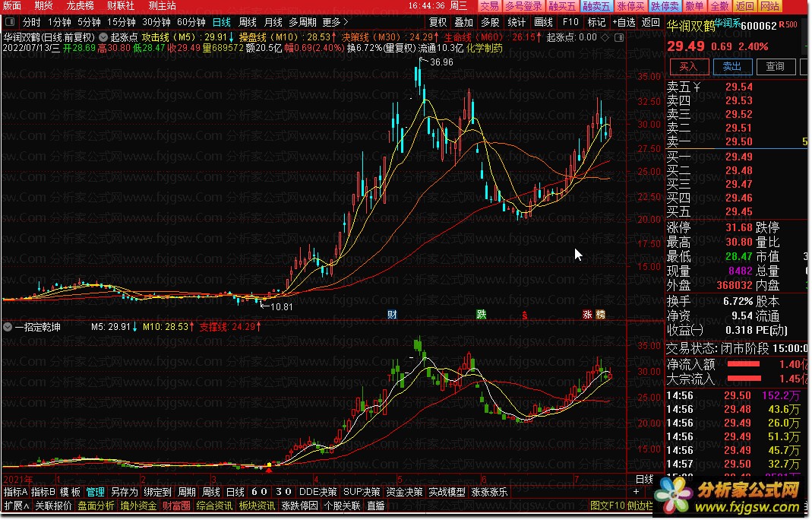Click the 融卖五 button
812x520 pixels.
tap(596, 6)
